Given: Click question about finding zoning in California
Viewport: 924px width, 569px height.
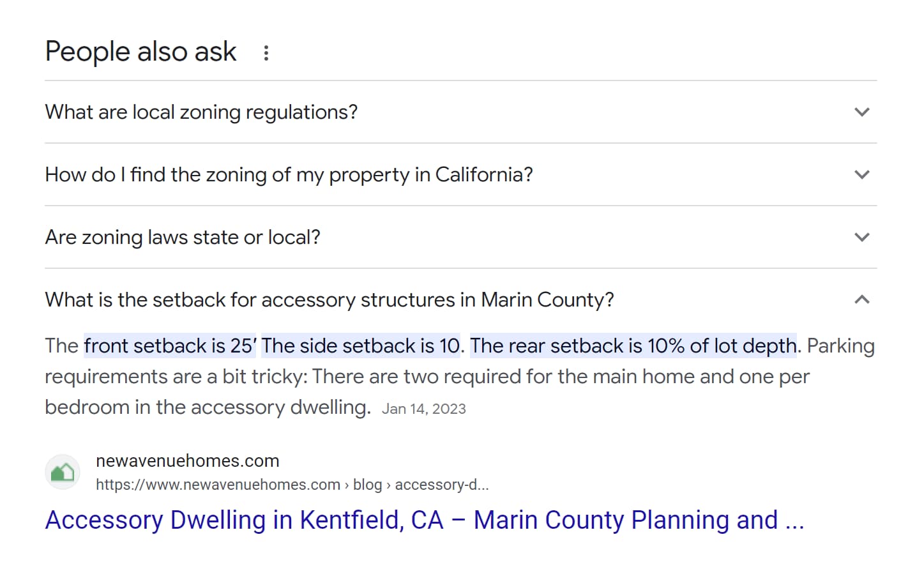Looking at the screenshot, I should (289, 175).
